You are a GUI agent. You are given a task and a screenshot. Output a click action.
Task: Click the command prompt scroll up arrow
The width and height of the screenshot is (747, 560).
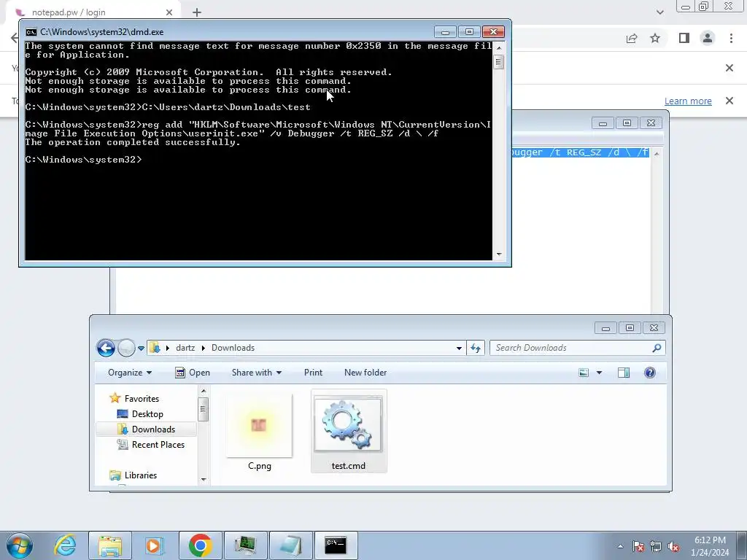click(x=499, y=47)
